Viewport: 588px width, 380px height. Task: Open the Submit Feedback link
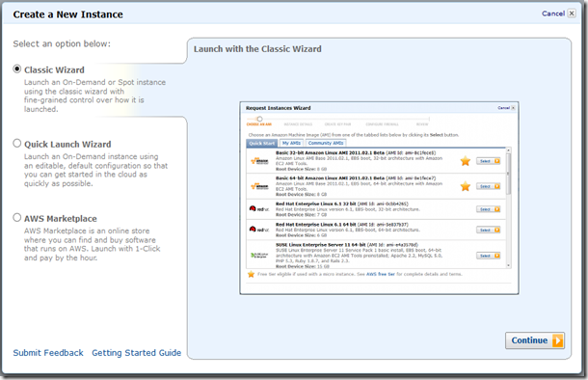click(x=48, y=353)
